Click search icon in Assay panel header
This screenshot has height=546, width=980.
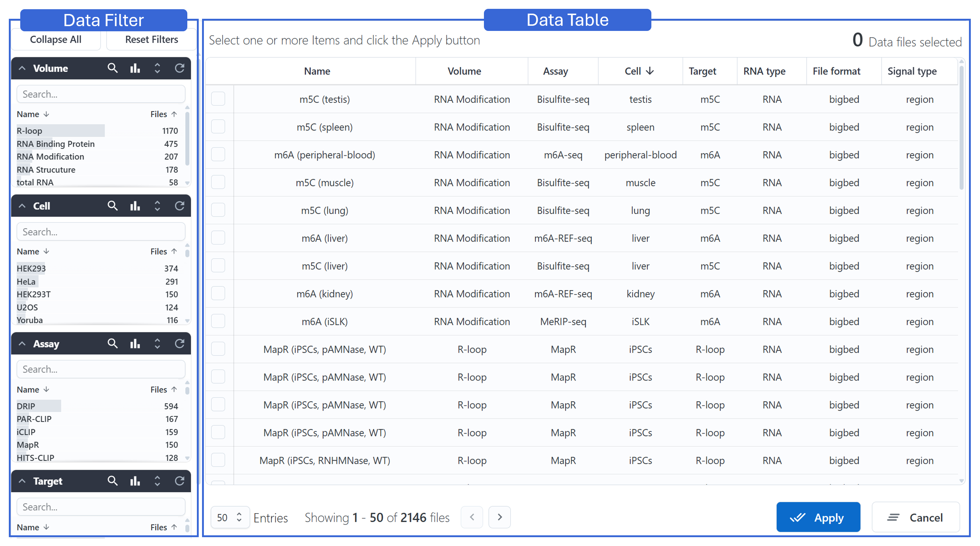[112, 344]
